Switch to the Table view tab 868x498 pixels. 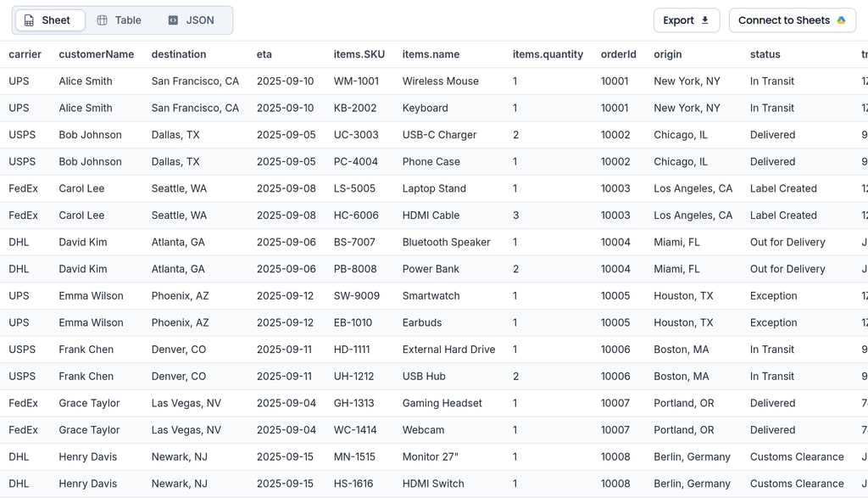coord(119,20)
